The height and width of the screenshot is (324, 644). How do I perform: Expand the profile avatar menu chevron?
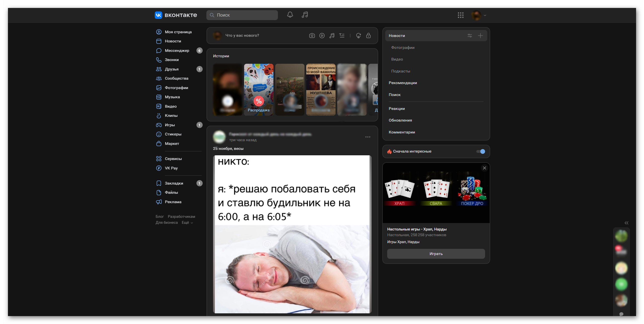coord(485,15)
